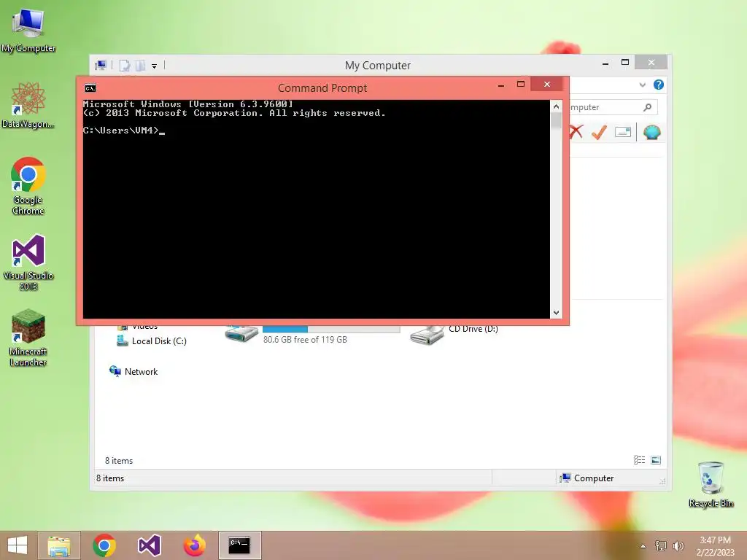
Task: Click '80.6 GB free of 119 GB' text
Action: (x=305, y=340)
